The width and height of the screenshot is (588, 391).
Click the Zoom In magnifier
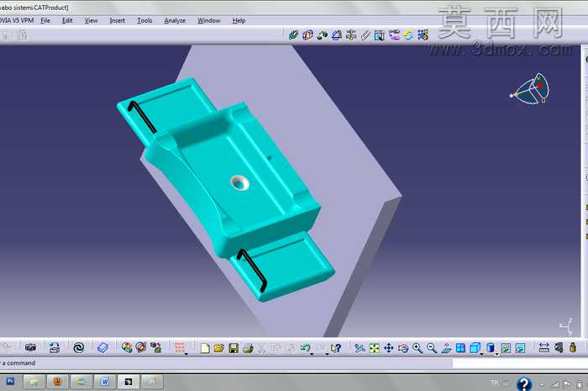click(x=417, y=348)
